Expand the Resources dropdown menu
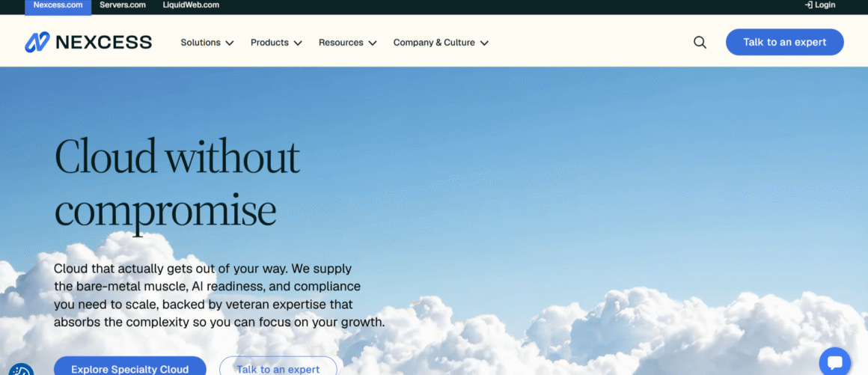The height and width of the screenshot is (375, 868). (x=348, y=43)
